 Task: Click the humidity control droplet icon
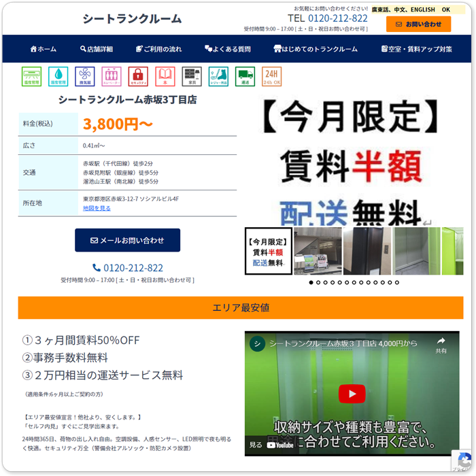coord(58,76)
